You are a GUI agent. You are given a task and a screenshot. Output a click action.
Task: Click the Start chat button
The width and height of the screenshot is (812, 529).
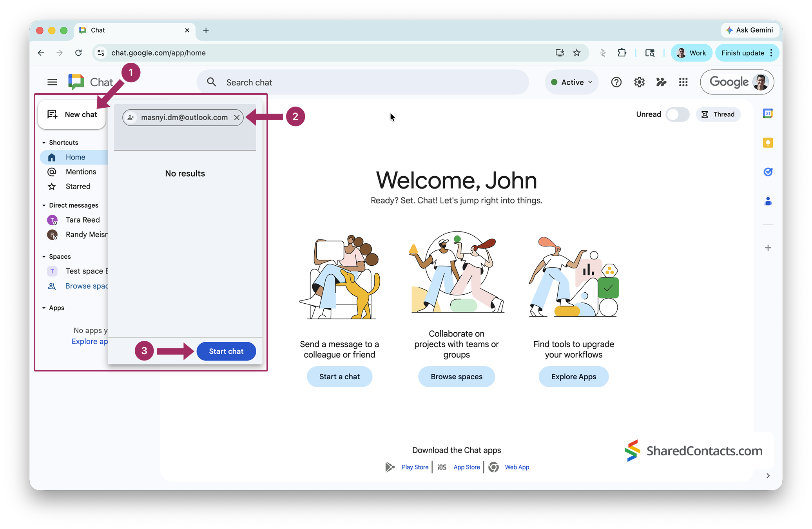click(x=226, y=351)
